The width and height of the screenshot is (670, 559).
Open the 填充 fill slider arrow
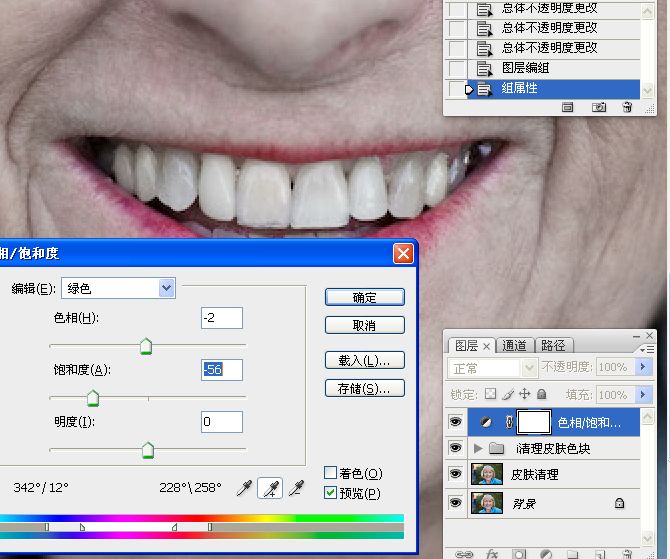[x=642, y=394]
